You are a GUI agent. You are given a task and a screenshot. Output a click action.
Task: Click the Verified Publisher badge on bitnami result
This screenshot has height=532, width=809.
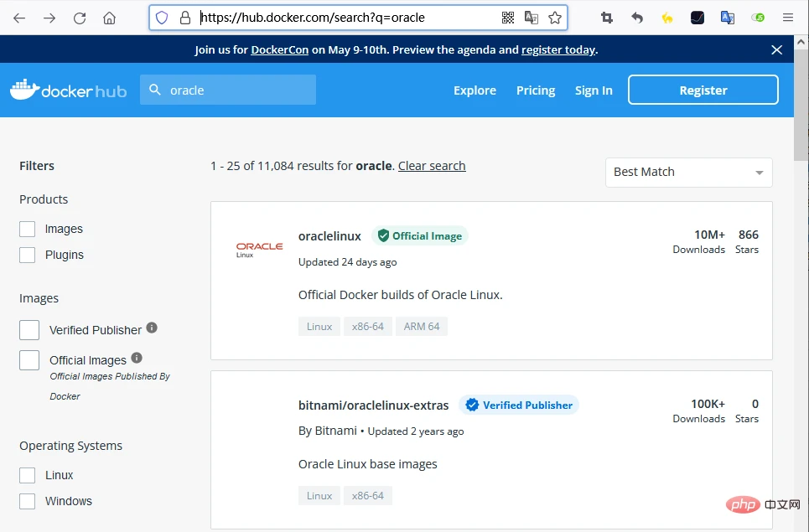coord(519,405)
